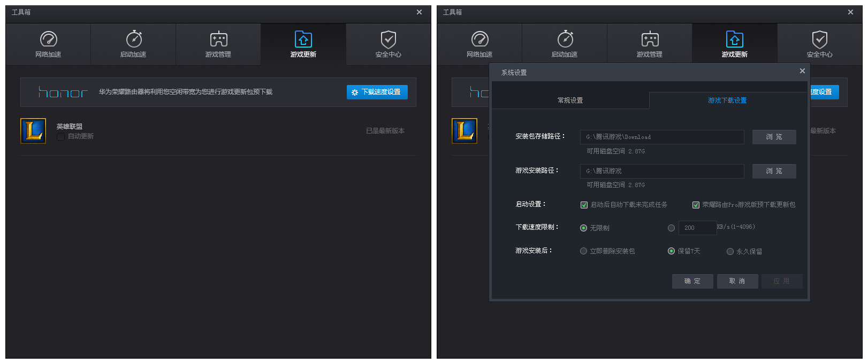
Task: Click 系统设置 dialog title text
Action: pyautogui.click(x=514, y=73)
